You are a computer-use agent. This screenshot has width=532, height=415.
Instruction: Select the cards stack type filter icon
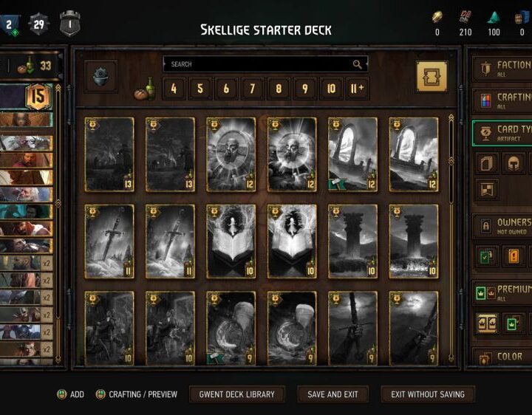(x=487, y=164)
